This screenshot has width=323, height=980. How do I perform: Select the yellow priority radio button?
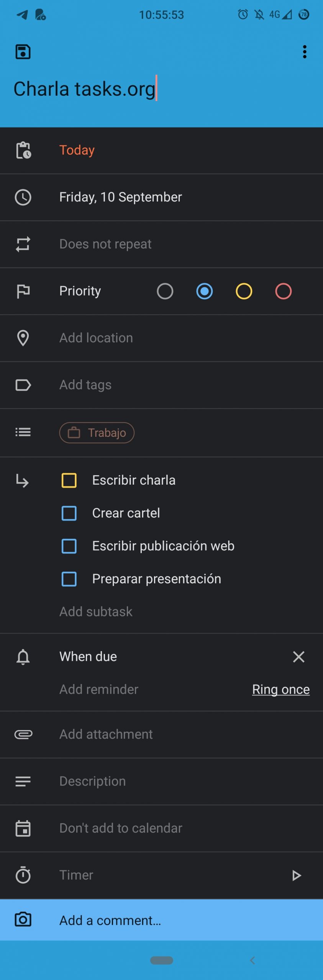[244, 291]
